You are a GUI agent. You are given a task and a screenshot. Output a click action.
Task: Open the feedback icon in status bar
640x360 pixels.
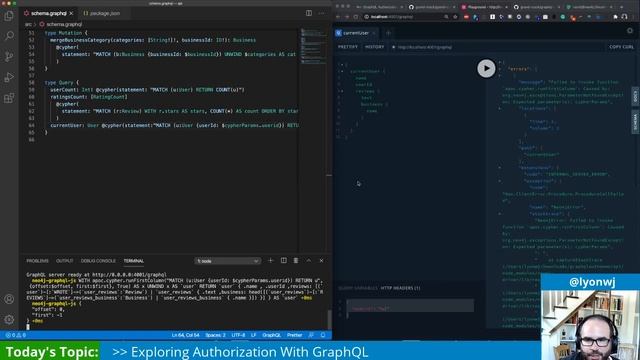(x=311, y=335)
